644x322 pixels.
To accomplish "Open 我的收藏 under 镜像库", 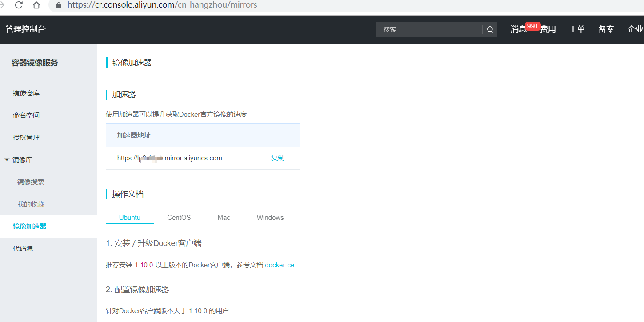I will tap(31, 204).
